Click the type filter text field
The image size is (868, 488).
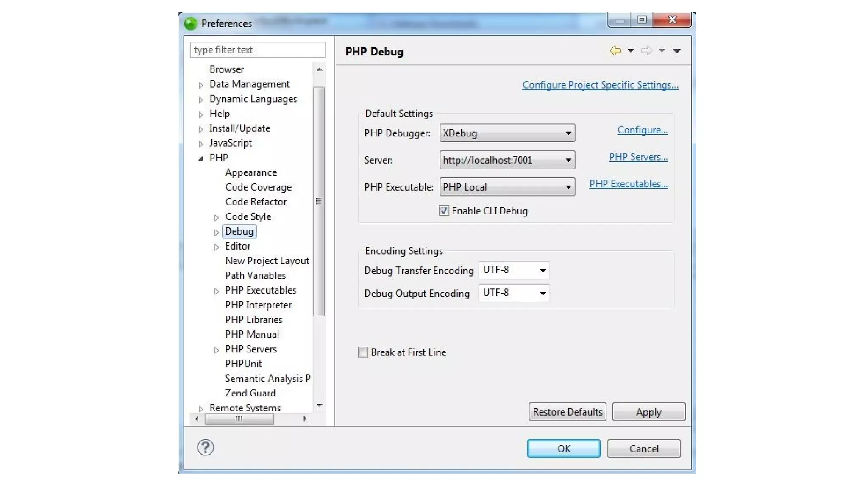point(257,50)
